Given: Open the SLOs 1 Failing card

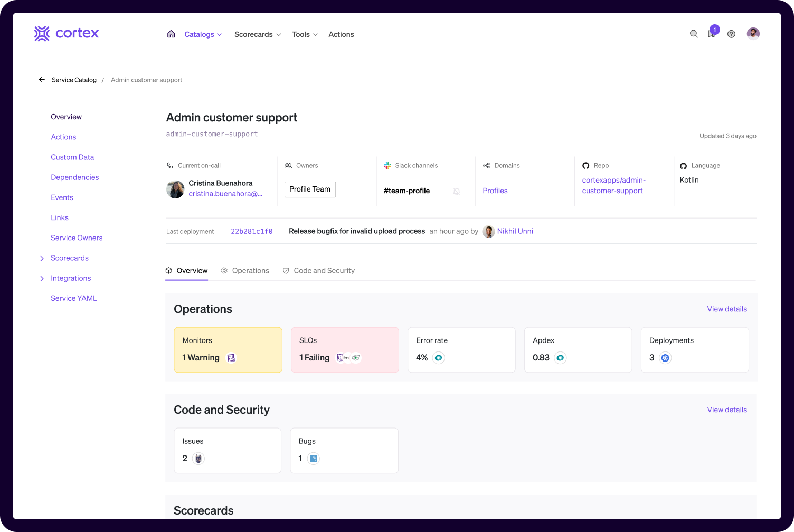Looking at the screenshot, I should tap(345, 350).
